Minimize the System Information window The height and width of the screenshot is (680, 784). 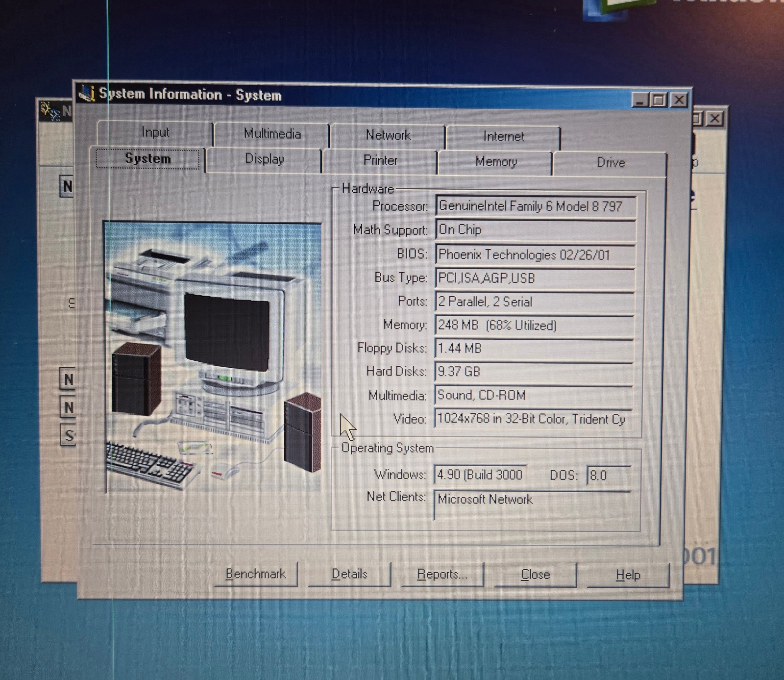[x=640, y=100]
